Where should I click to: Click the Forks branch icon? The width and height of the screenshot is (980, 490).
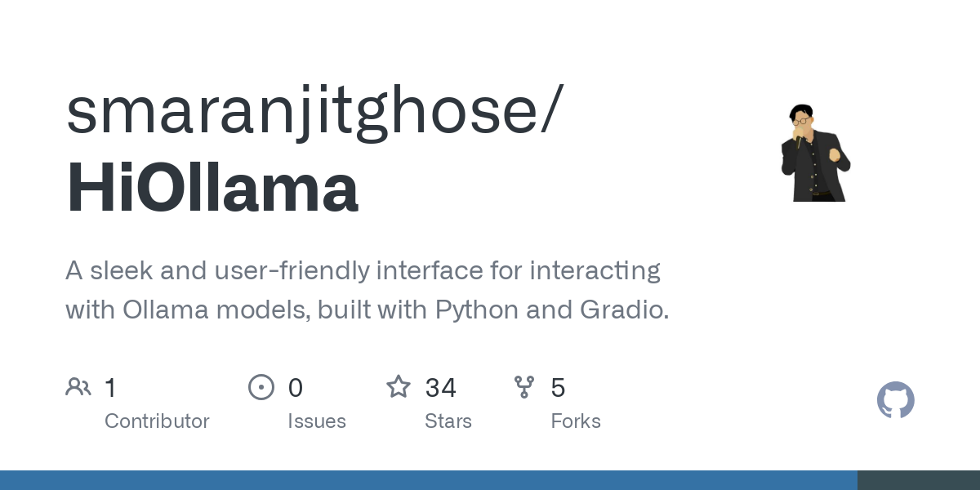[523, 387]
